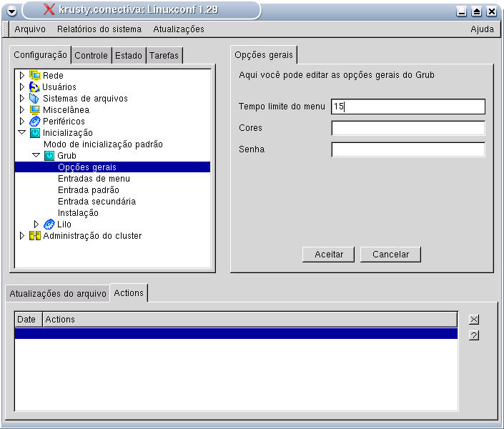Open the Atualizações menu
The height and width of the screenshot is (429, 504).
pos(179,29)
